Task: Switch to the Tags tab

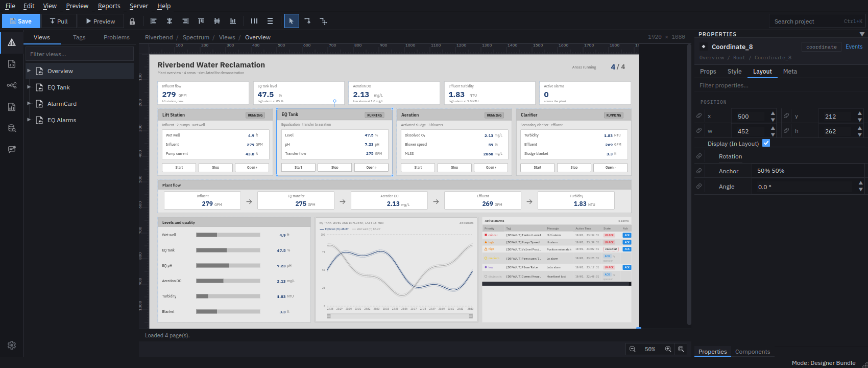Action: pyautogui.click(x=79, y=37)
